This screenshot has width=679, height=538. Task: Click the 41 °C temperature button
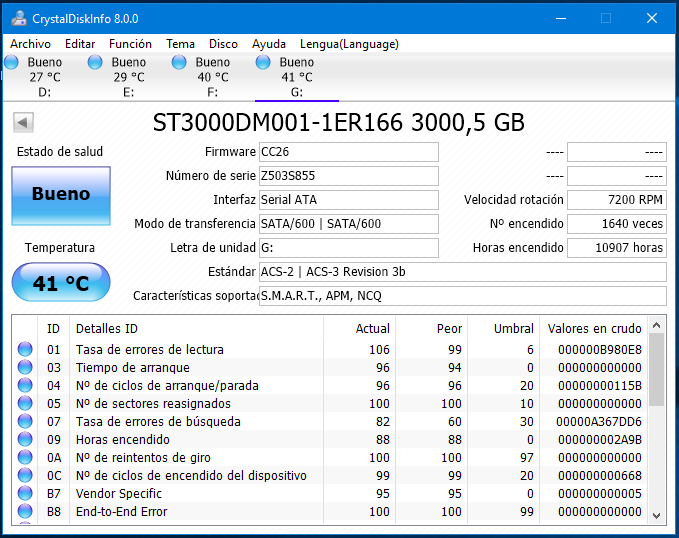61,282
